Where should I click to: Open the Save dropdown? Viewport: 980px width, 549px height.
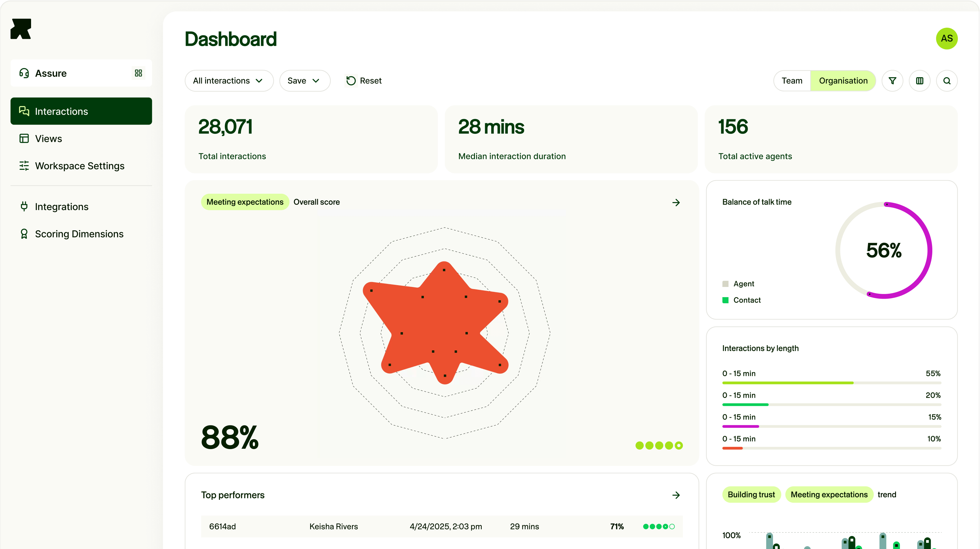[304, 81]
